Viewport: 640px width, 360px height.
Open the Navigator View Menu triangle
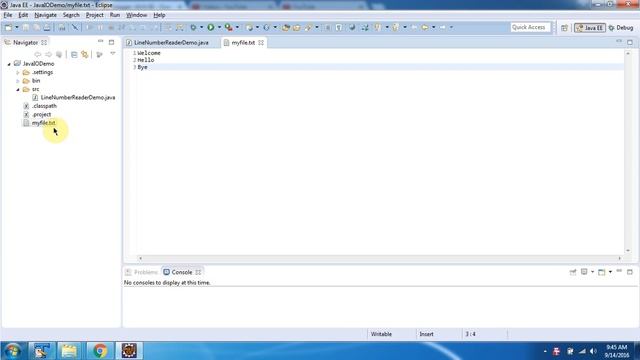(x=113, y=54)
